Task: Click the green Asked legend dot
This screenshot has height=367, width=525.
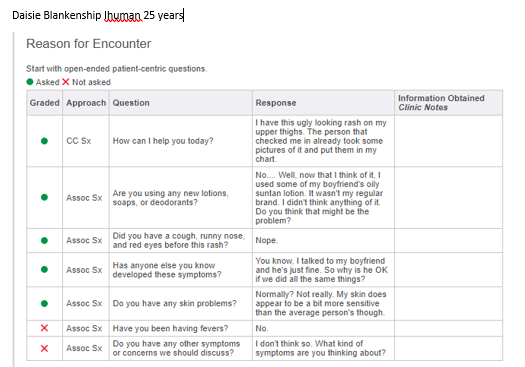Action: pyautogui.click(x=30, y=82)
